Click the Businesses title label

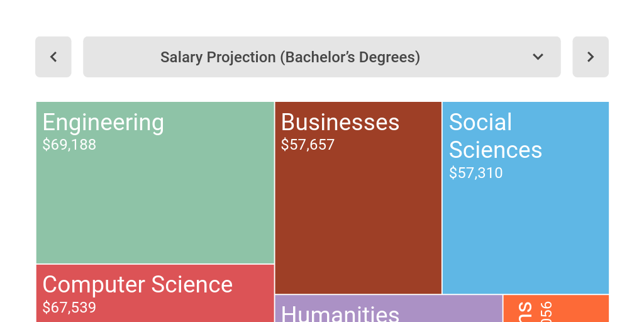click(x=340, y=123)
